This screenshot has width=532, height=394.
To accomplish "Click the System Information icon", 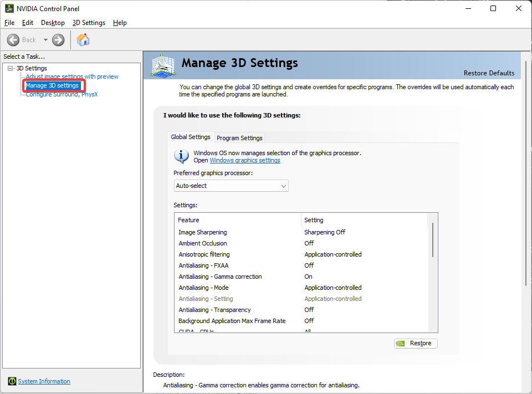I will click(x=12, y=381).
